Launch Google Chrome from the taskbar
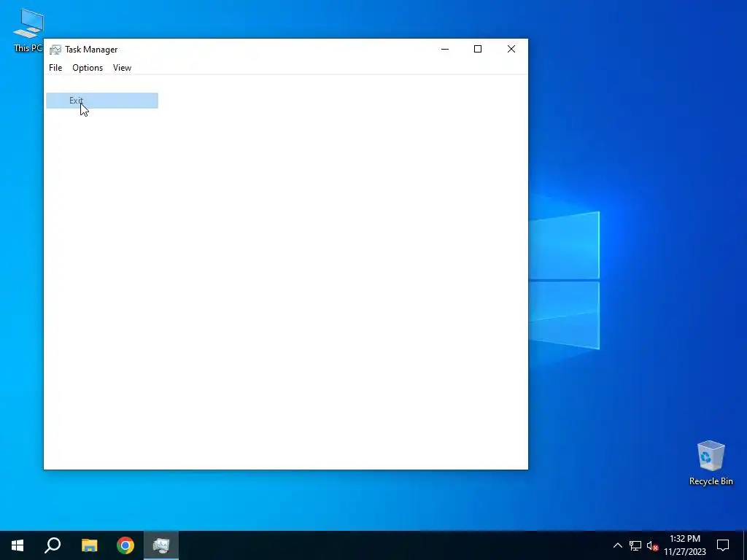The height and width of the screenshot is (560, 747). (125, 545)
